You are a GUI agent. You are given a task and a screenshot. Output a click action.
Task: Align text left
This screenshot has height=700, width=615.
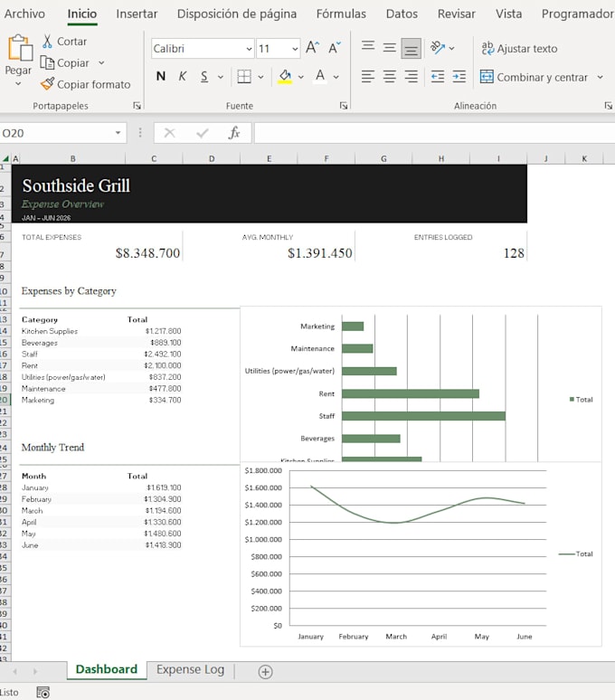368,77
